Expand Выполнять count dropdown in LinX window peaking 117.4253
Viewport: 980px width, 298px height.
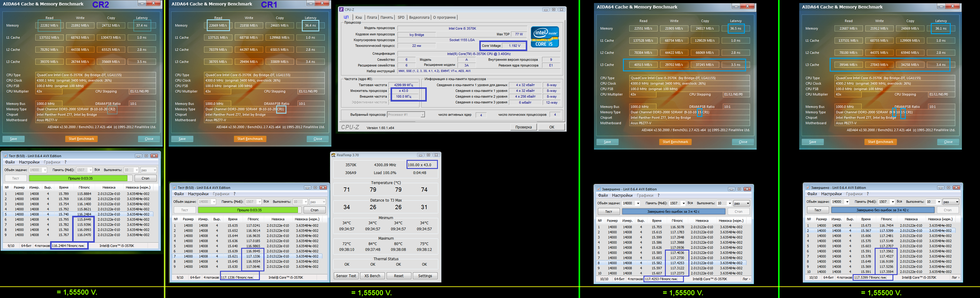pos(730,203)
